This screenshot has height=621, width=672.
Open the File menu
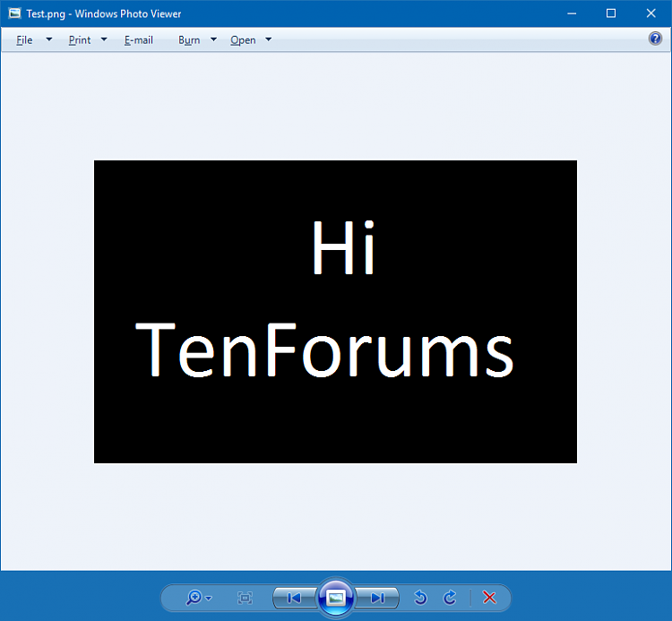[x=24, y=39]
